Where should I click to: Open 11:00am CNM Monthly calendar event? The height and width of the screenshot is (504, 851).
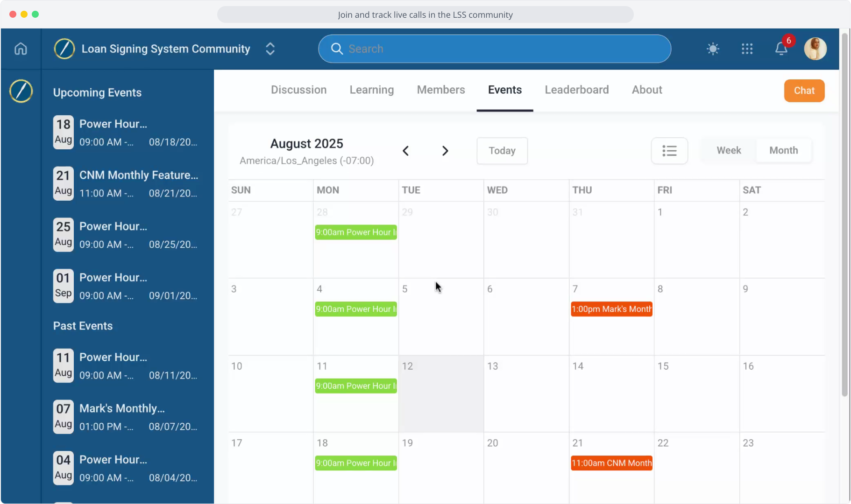(x=611, y=463)
